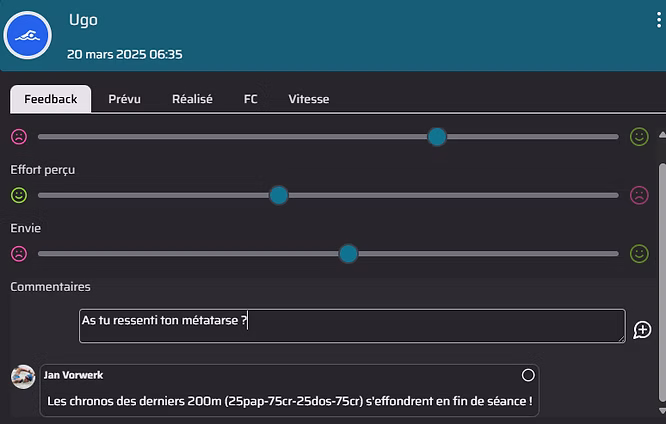Click the Envie slider handle

348,254
